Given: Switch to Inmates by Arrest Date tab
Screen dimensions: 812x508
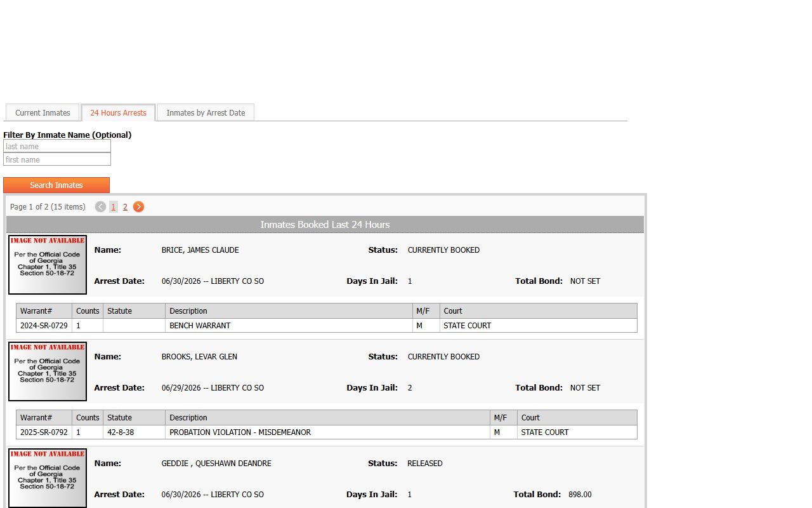Looking at the screenshot, I should point(206,112).
